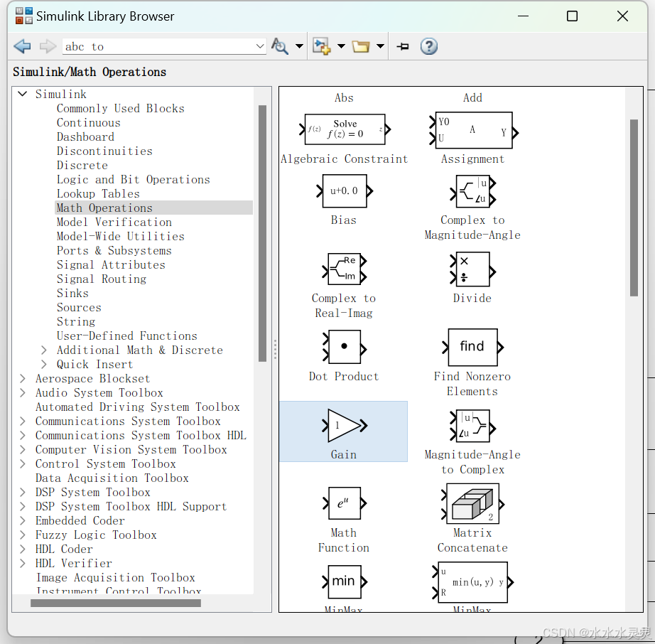The image size is (655, 644).
Task: Select Dashboard library
Action: pyautogui.click(x=85, y=137)
